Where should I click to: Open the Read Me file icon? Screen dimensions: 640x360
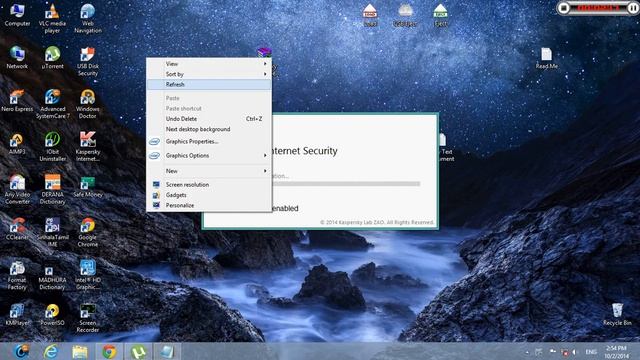547,58
